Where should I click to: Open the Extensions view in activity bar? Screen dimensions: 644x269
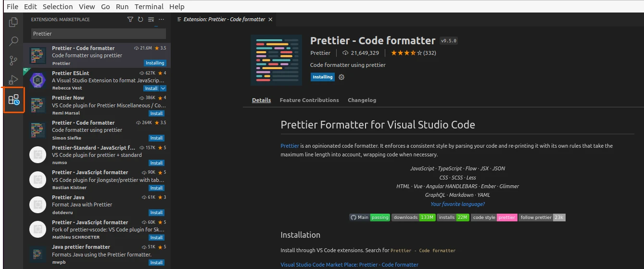(14, 100)
